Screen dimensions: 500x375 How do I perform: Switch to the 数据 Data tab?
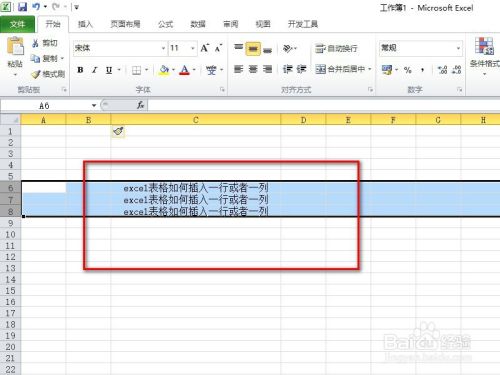tap(198, 24)
